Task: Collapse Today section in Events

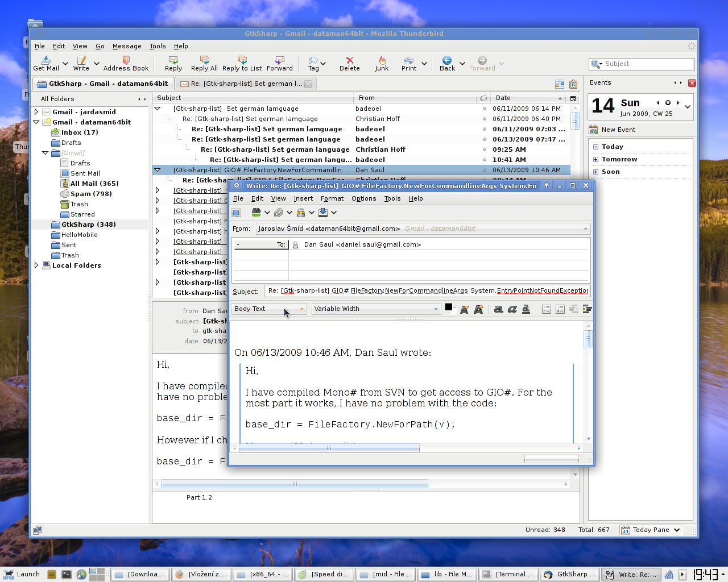Action: (x=595, y=147)
